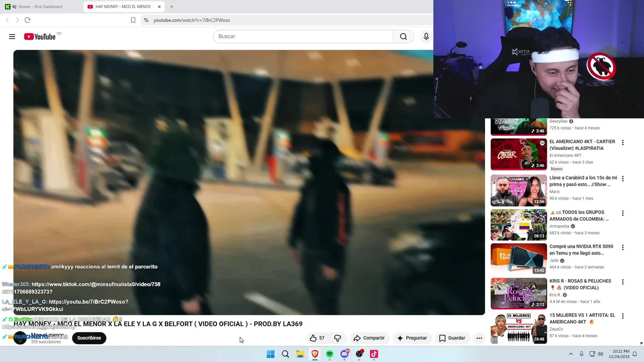Screen dimensions: 644x362
Task: Open network settings from the tray
Action: point(592,354)
